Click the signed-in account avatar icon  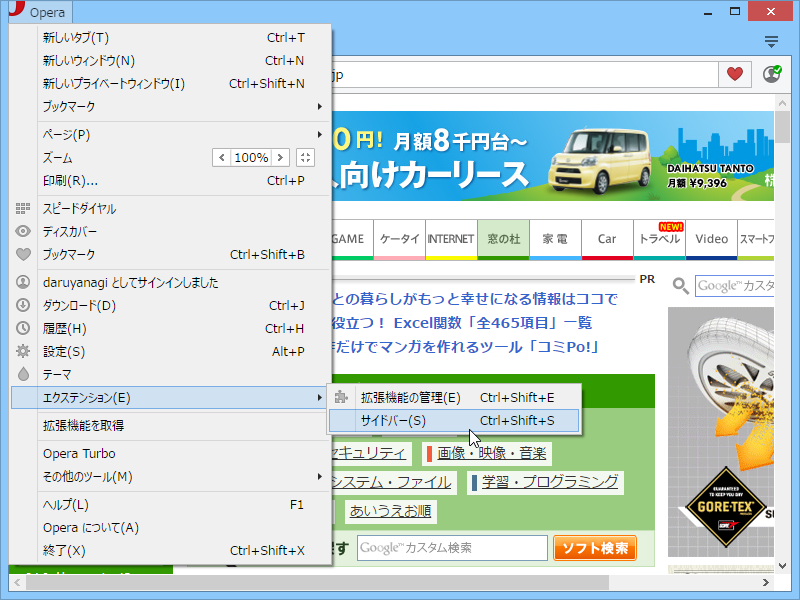coord(22,282)
